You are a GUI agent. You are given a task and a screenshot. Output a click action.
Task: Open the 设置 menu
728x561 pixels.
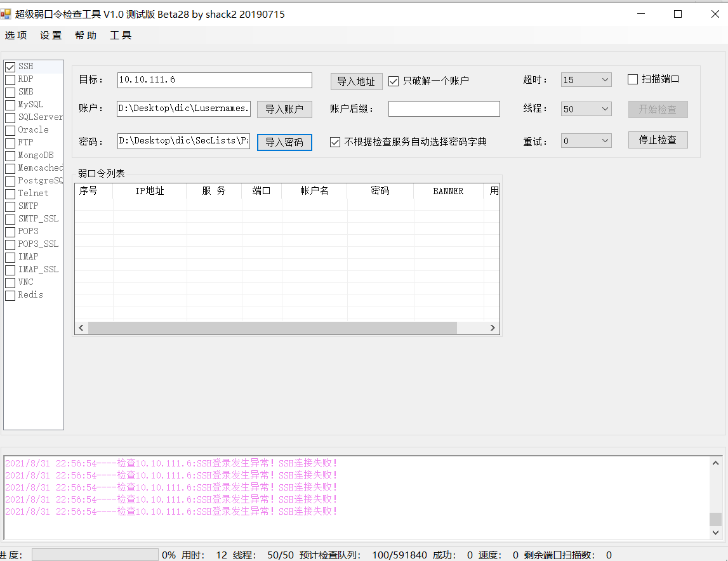51,36
